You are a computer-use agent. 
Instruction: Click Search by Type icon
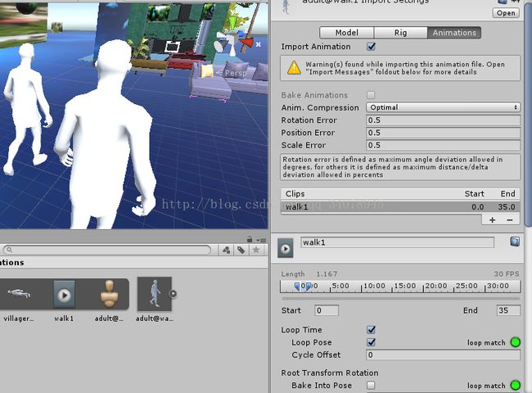[x=226, y=250]
